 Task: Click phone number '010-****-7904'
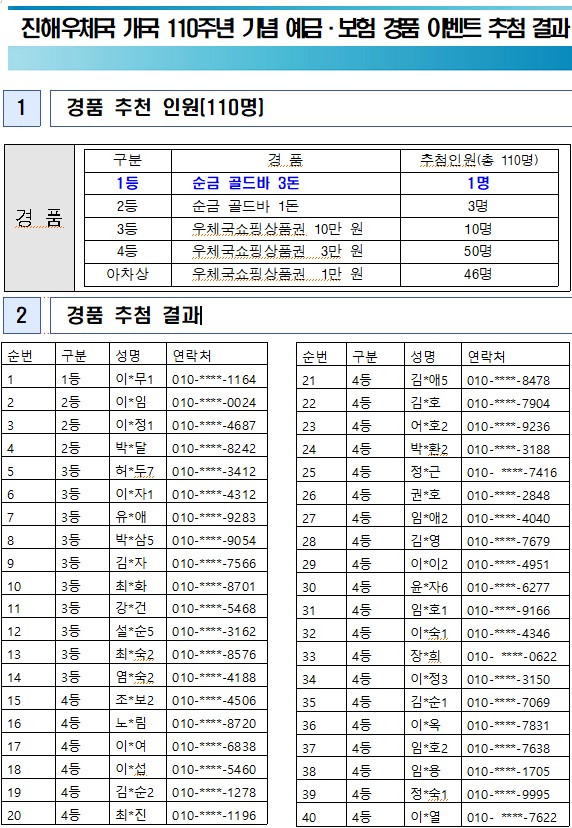tap(509, 403)
